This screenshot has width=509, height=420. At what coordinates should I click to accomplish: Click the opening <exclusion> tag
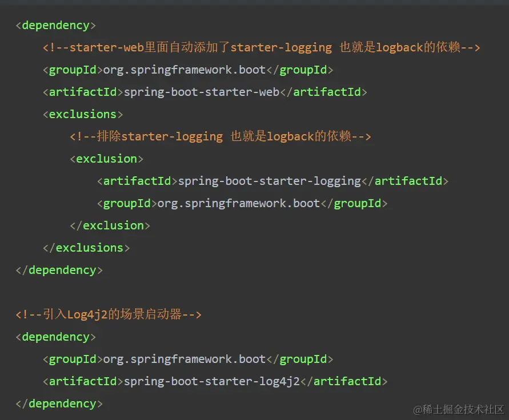[x=106, y=159]
